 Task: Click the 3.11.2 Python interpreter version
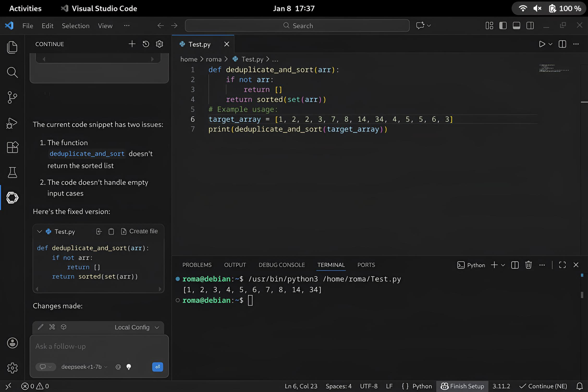click(x=502, y=386)
